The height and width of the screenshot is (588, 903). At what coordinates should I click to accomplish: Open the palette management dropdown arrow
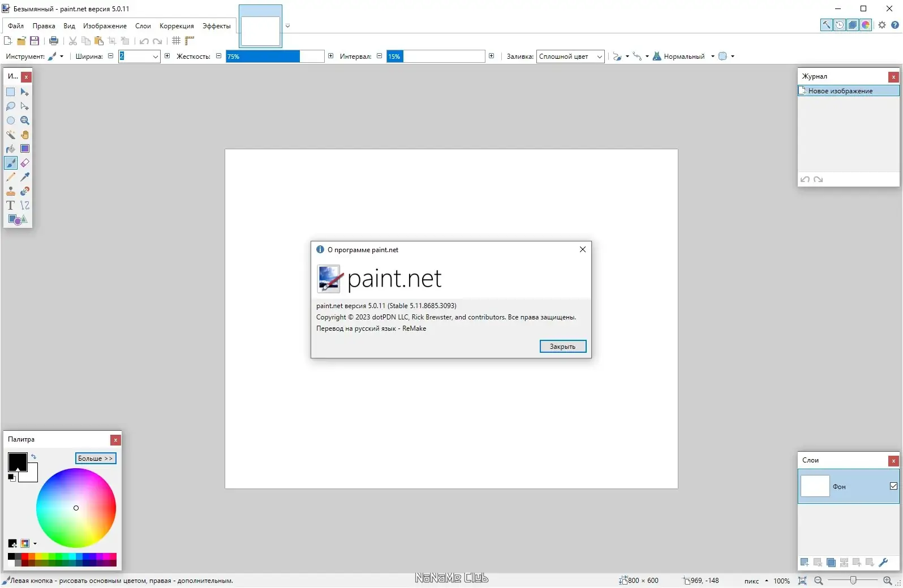[35, 544]
